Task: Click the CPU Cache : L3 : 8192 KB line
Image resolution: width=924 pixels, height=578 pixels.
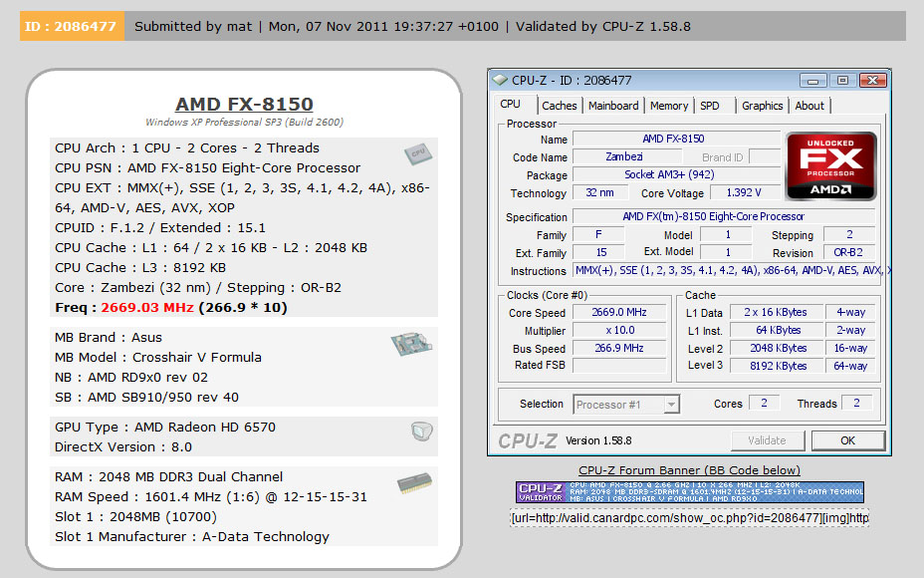Action: click(140, 268)
